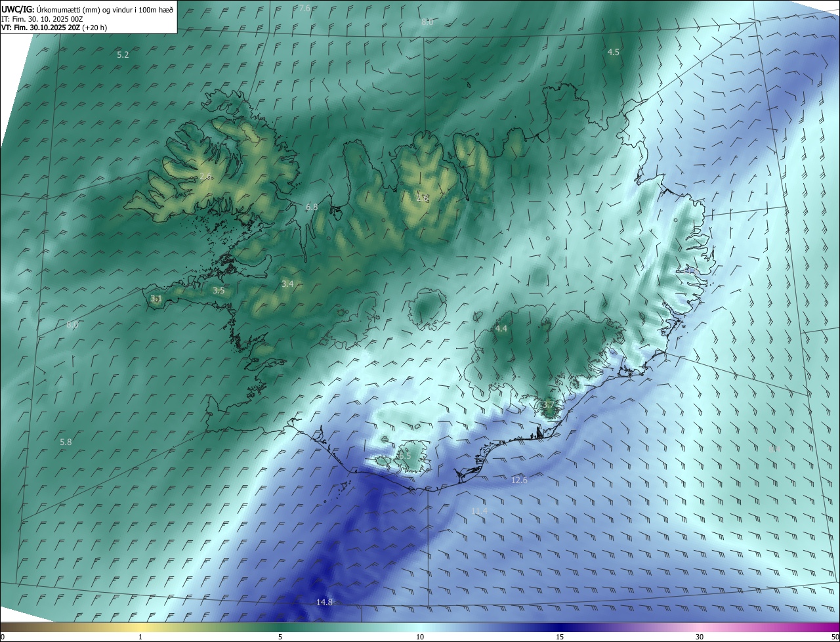Click the initial time line 'IT: Fim. 30. 10. 2025 00Z'
Viewport: 840px width, 642px height.
point(42,19)
